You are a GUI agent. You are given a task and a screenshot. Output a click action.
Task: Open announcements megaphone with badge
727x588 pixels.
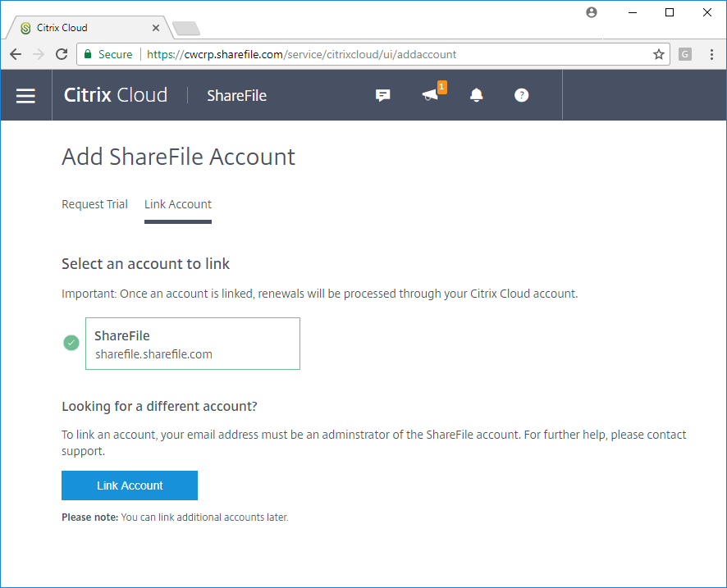pos(431,95)
